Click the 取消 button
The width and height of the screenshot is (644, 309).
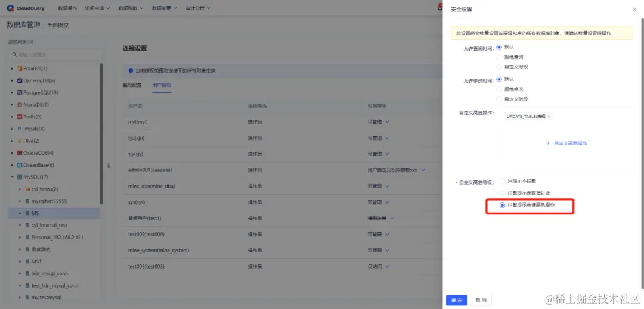point(481,301)
